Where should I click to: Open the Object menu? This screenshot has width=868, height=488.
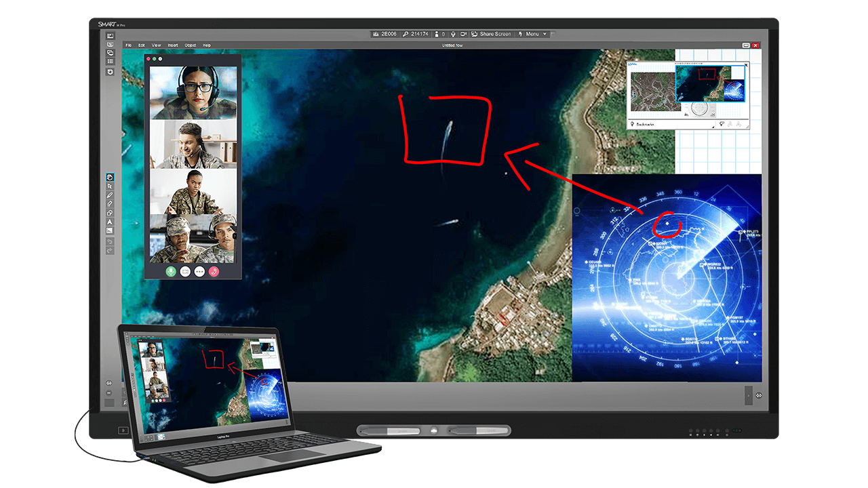190,45
